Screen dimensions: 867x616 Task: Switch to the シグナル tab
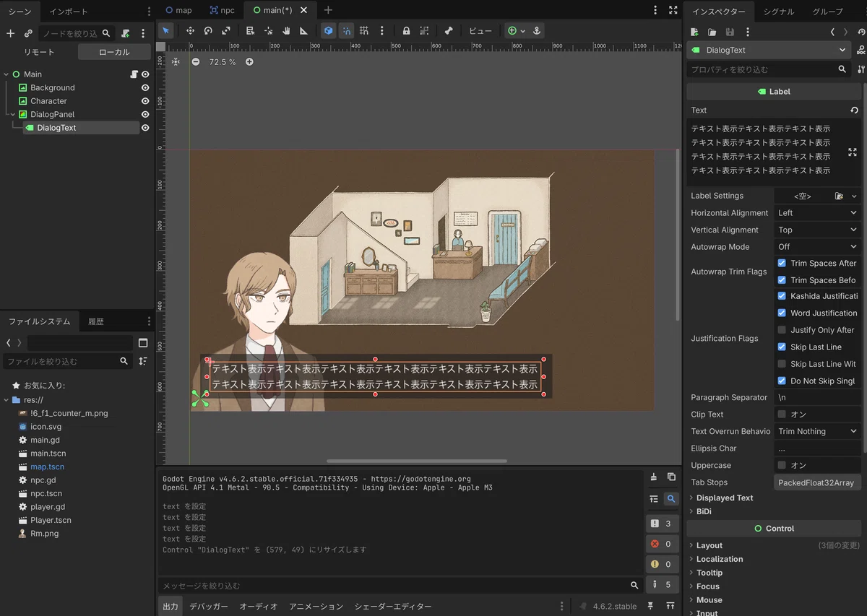point(779,12)
